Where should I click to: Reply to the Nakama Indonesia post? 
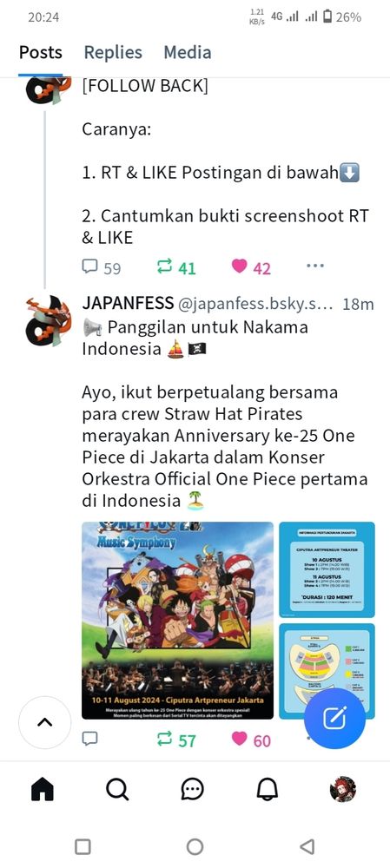(89, 739)
